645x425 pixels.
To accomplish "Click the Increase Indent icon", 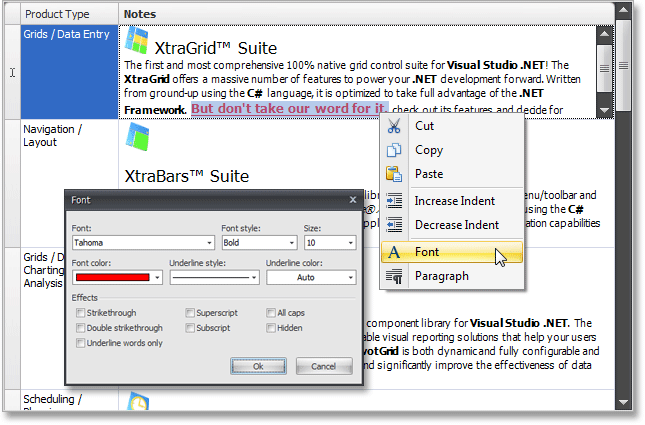I will click(x=394, y=201).
